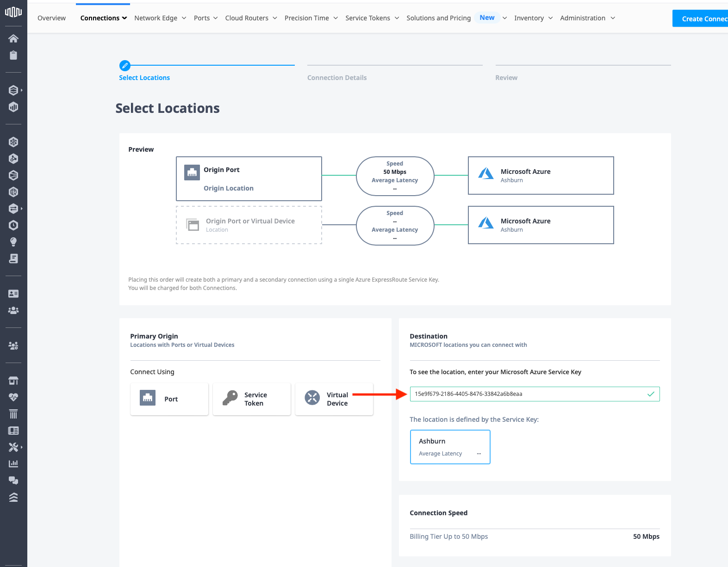
Task: Click the hexagon web-mesh sidebar icon
Action: [13, 142]
